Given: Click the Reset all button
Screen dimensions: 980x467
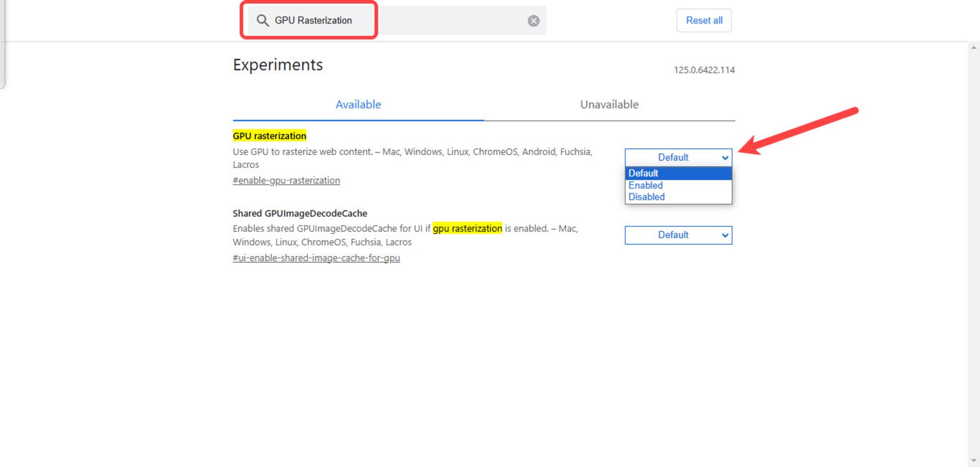Looking at the screenshot, I should (704, 20).
